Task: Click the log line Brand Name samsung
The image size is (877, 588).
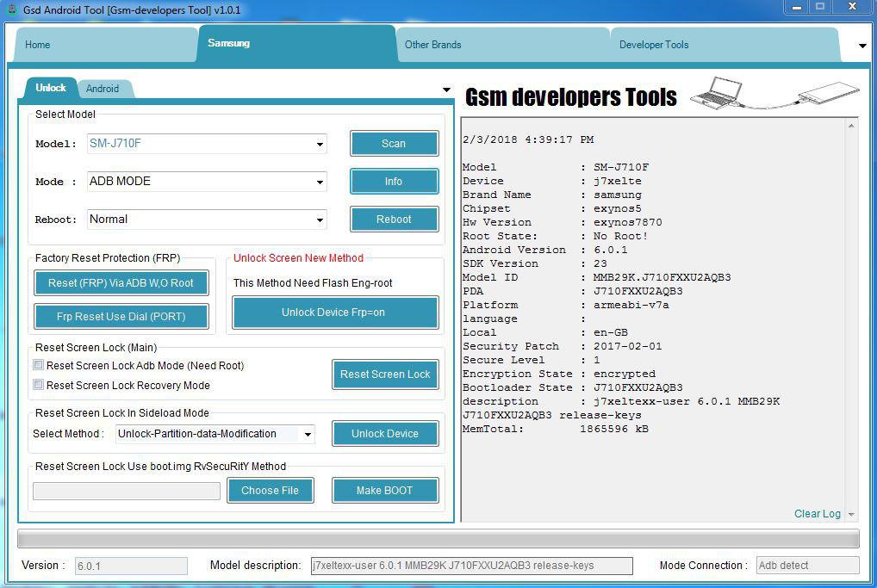Action: pyautogui.click(x=552, y=195)
